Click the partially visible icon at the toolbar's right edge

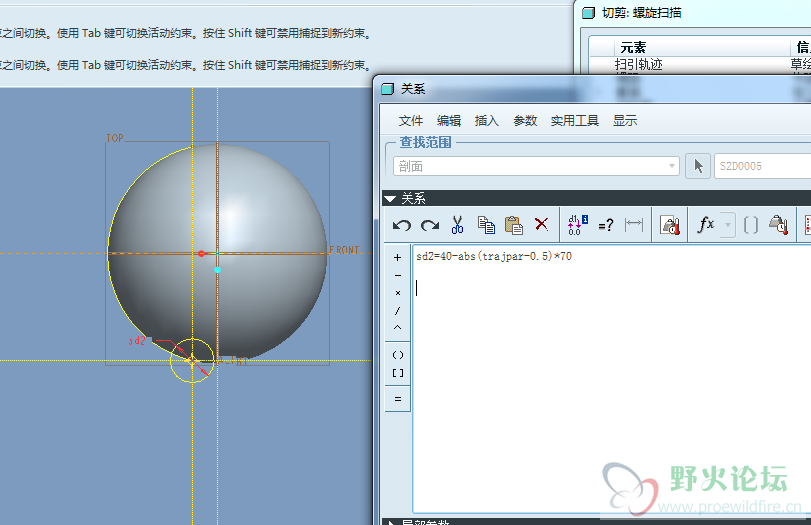[x=807, y=225]
